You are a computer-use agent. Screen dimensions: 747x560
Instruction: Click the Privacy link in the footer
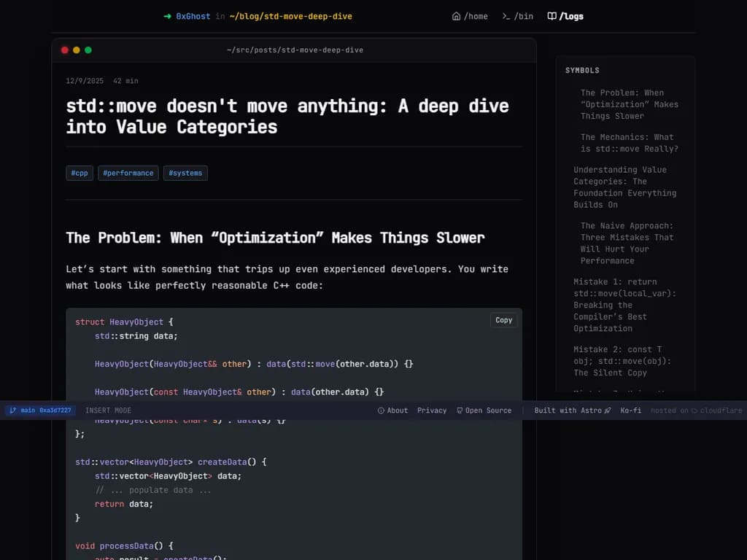432,411
